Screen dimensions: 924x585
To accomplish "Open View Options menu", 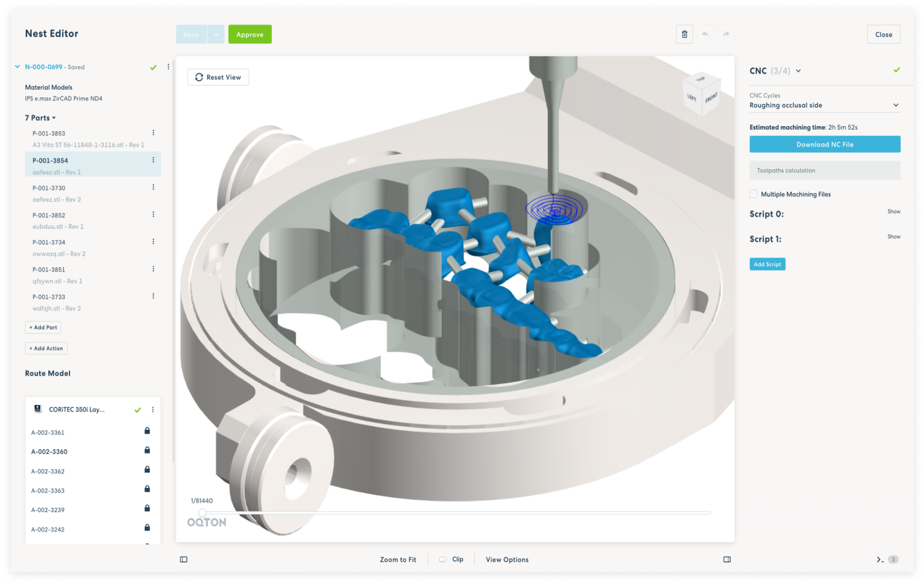I will click(507, 560).
